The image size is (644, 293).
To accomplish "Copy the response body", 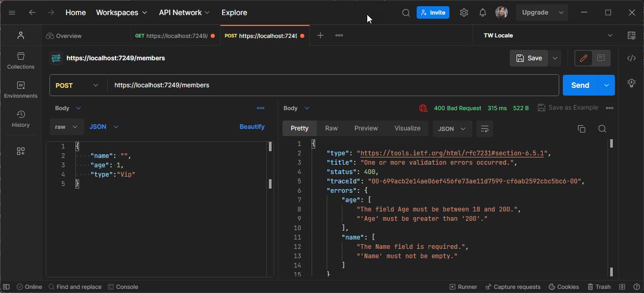I will click(582, 129).
